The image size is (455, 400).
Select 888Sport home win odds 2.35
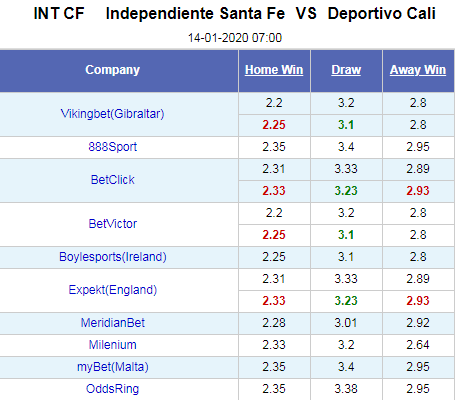(274, 147)
